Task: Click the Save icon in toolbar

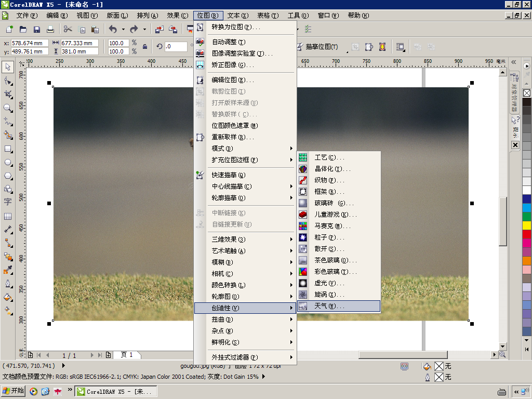Action: pyautogui.click(x=37, y=30)
